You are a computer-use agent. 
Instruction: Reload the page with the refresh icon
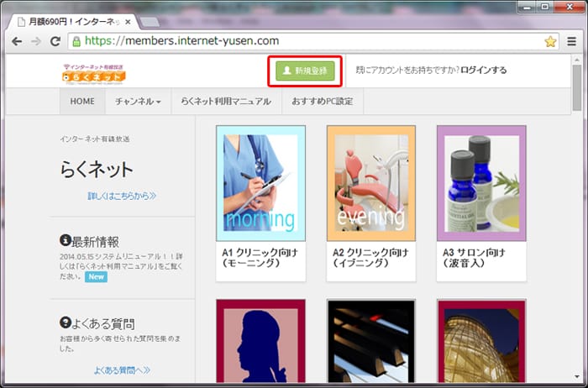[x=55, y=41]
